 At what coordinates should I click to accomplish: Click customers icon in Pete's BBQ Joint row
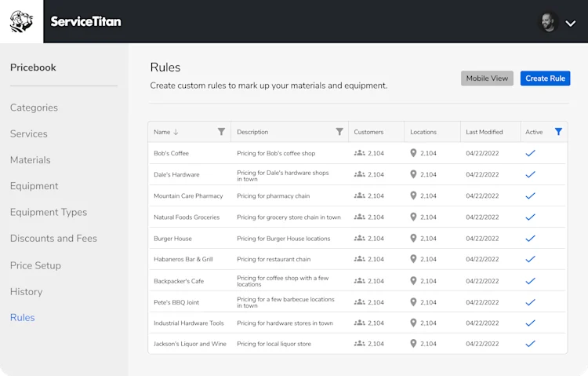point(359,302)
